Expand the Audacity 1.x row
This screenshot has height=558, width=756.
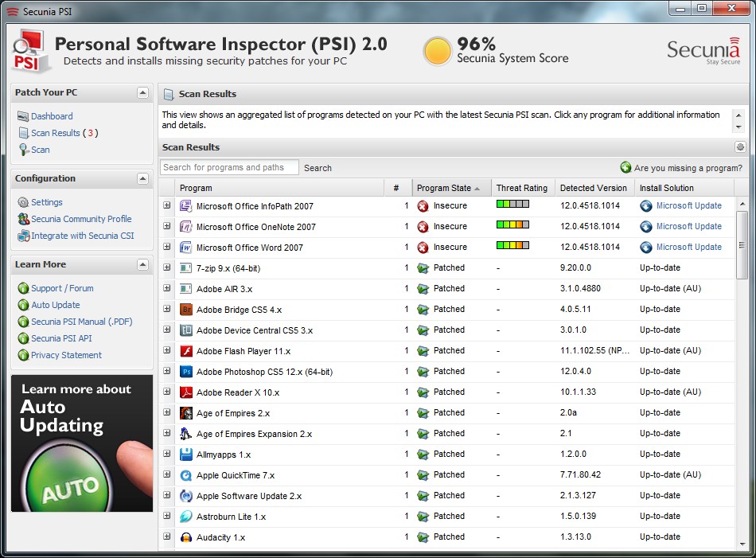167,537
